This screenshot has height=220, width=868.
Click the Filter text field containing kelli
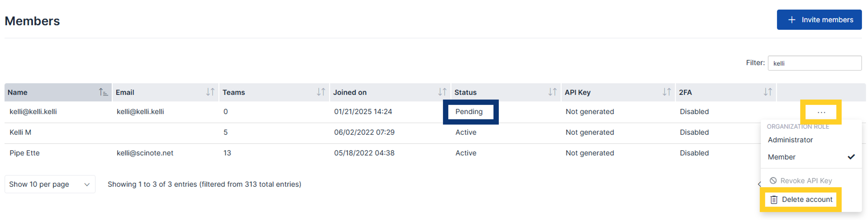click(814, 63)
